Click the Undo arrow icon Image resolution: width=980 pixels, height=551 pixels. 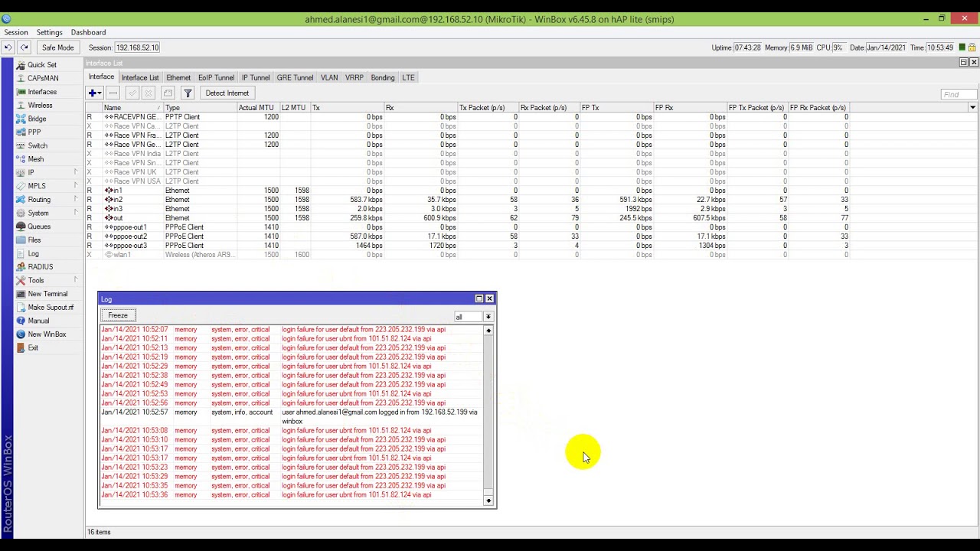pos(8,47)
